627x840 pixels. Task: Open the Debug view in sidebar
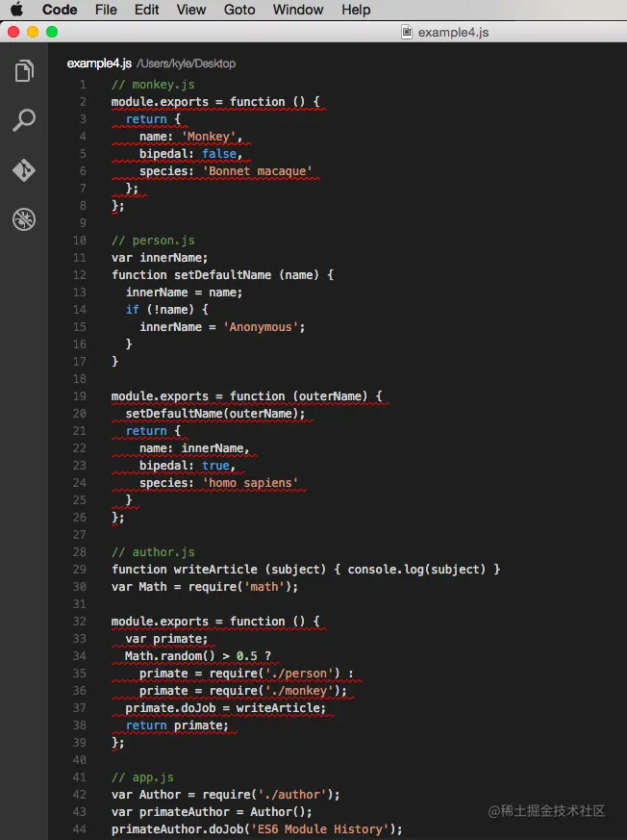click(24, 219)
